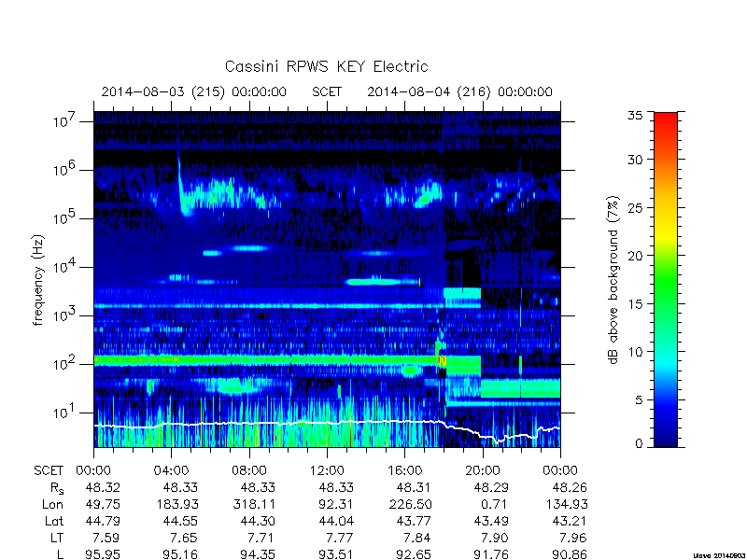Click the Lon value 0.71
Screen dimensions: 747x560
[495, 504]
